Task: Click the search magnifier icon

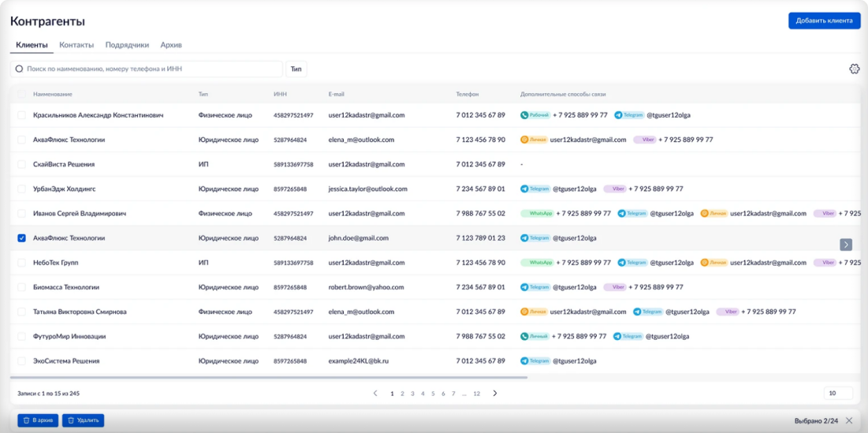Action: [x=19, y=69]
